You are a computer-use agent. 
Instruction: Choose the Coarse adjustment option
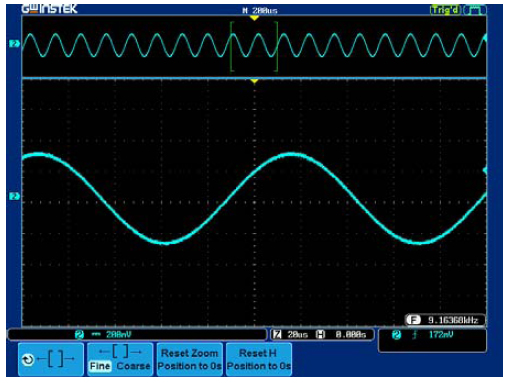133,366
